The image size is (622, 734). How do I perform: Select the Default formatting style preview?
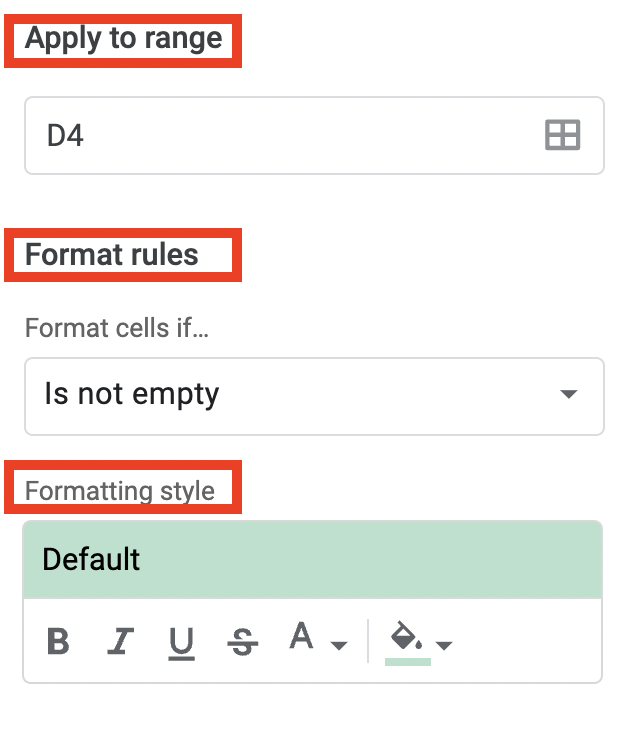click(x=313, y=559)
